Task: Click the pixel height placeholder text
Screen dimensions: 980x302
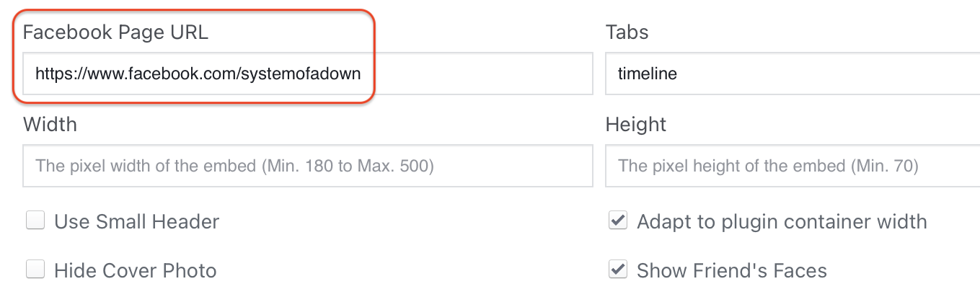Action: tap(768, 166)
